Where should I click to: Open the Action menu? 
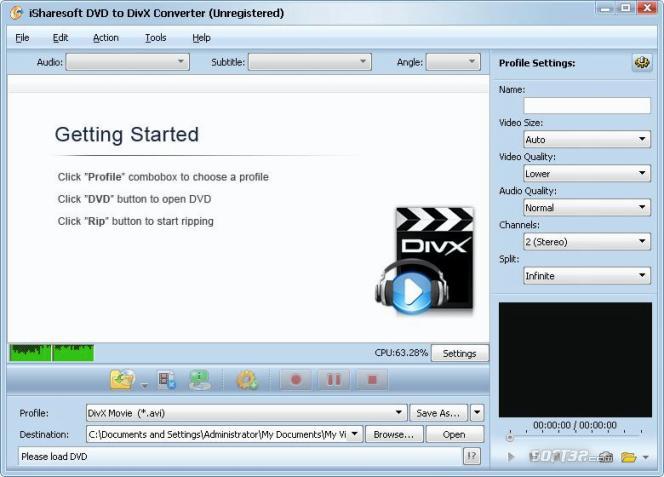click(105, 38)
